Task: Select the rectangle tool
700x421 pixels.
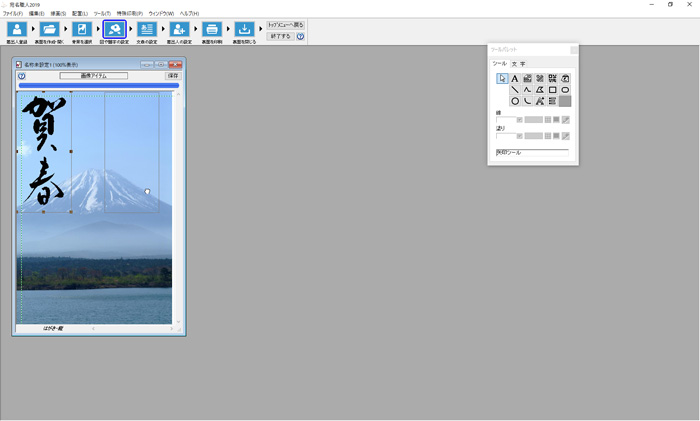Action: point(552,90)
